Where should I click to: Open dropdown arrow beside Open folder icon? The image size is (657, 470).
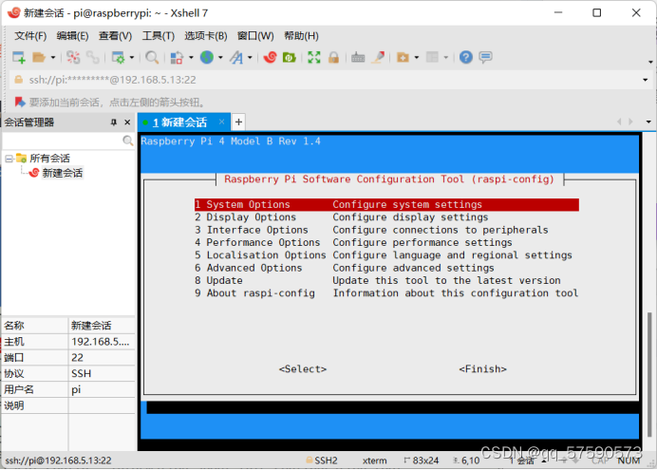(x=53, y=57)
